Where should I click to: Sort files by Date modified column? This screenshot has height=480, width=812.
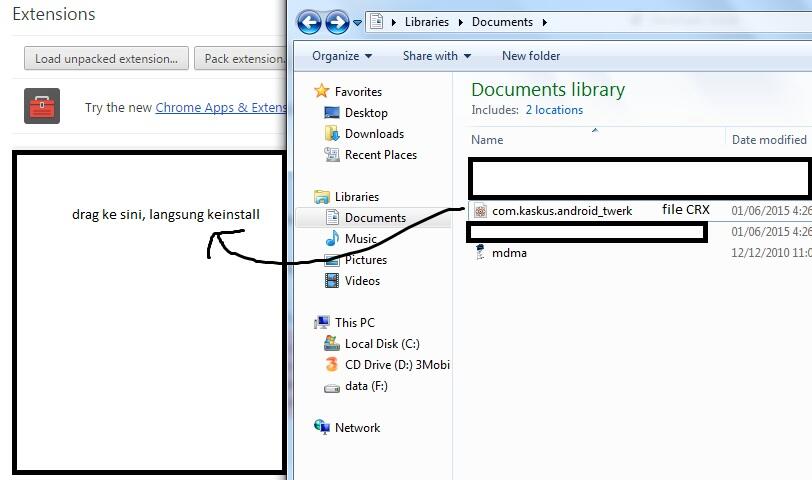tap(769, 140)
